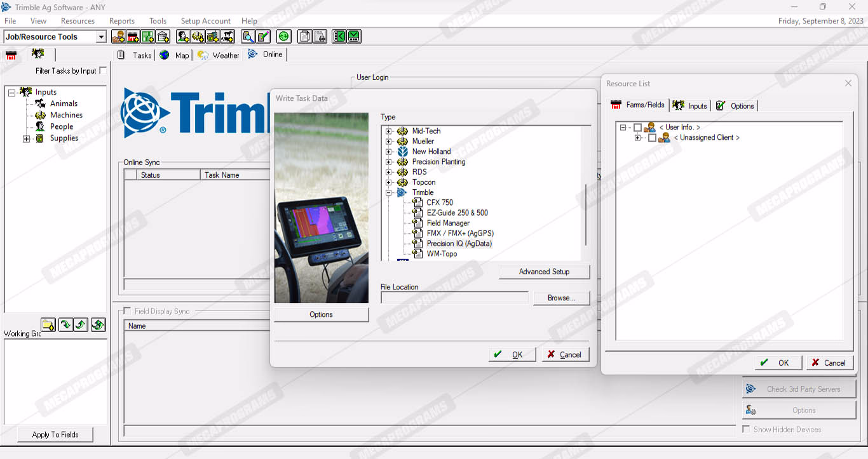Click the Advanced Setup button

click(x=544, y=272)
